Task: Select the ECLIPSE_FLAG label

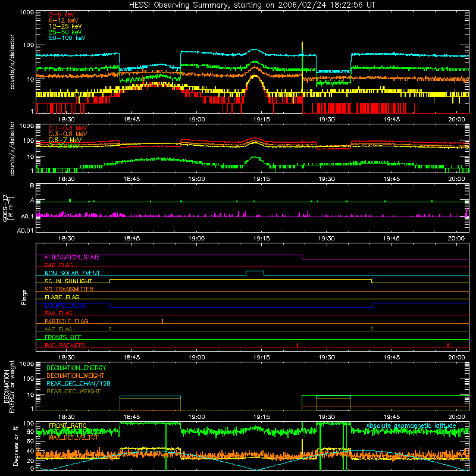Action: [65, 305]
